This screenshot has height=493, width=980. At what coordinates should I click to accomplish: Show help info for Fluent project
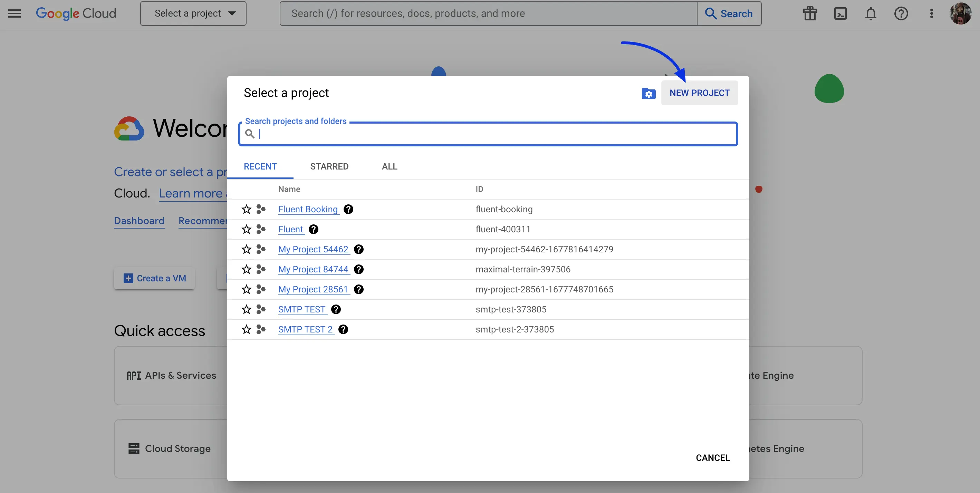(314, 229)
